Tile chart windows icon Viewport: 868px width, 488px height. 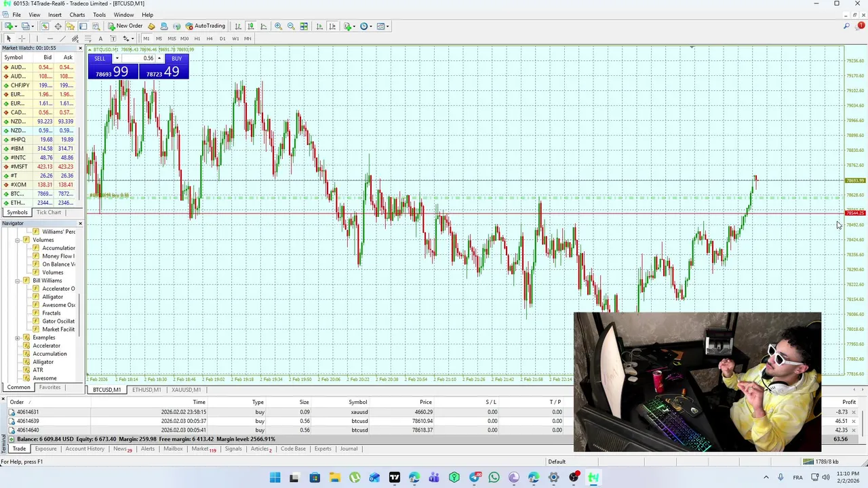tap(304, 26)
